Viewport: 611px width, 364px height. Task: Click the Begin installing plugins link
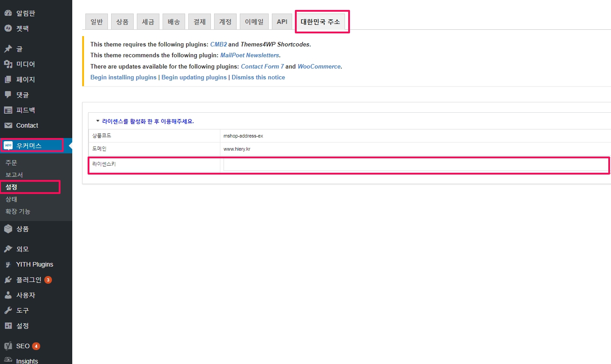[x=123, y=77]
